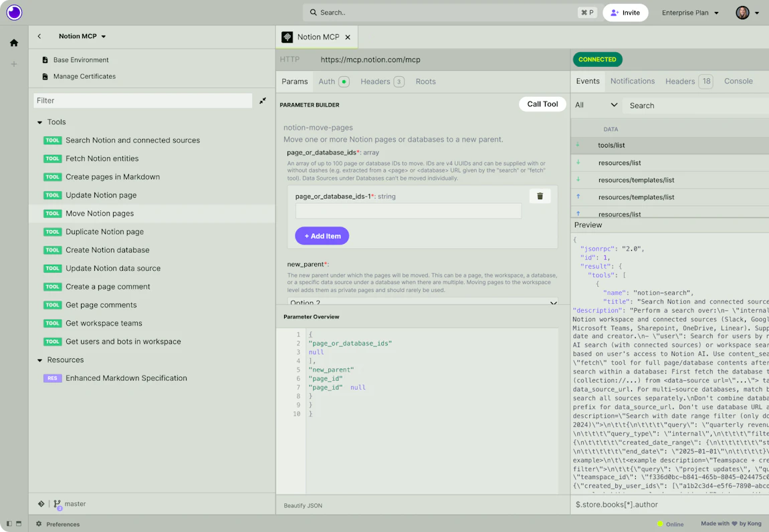Open Preferences gear at bottom left
This screenshot has width=769, height=532.
point(39,524)
